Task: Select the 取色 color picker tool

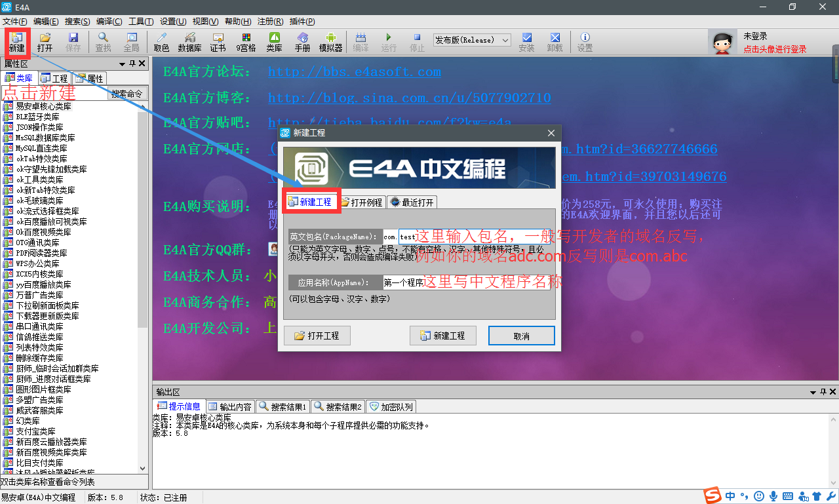Action: [161, 42]
